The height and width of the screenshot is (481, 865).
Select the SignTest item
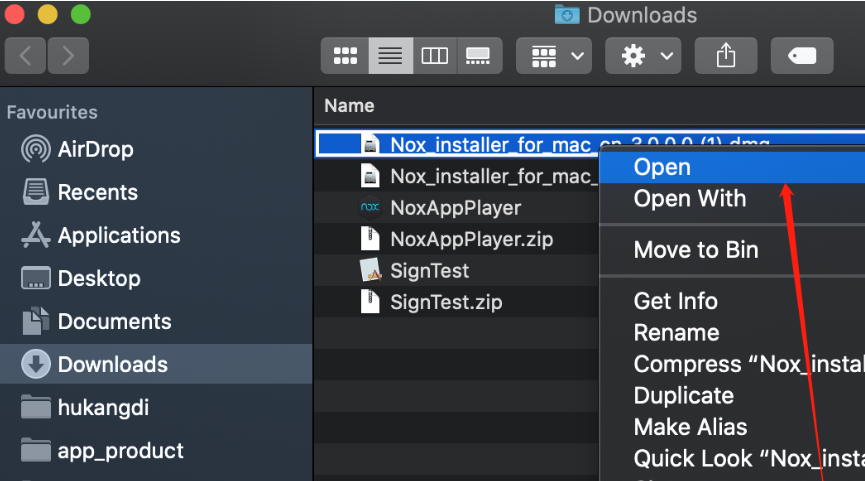tap(457, 271)
